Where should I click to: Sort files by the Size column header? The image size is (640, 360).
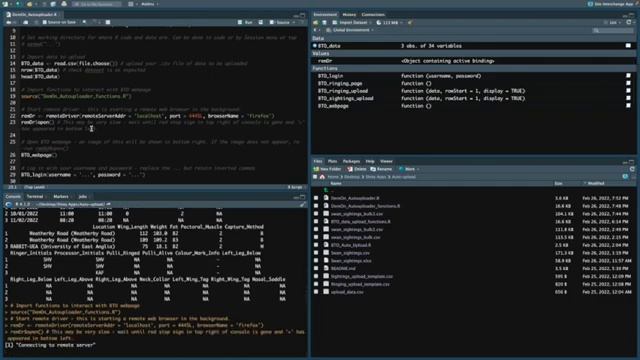558,183
